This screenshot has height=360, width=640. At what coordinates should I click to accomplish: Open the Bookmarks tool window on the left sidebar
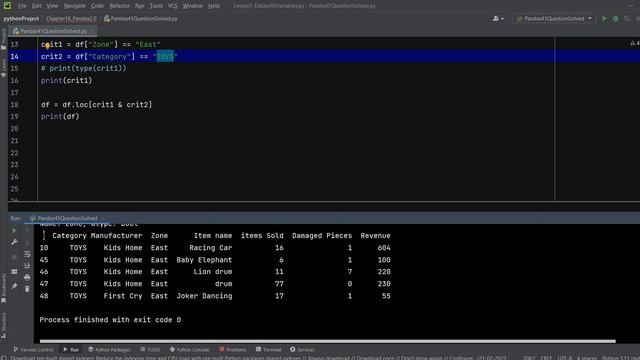pos(4,289)
